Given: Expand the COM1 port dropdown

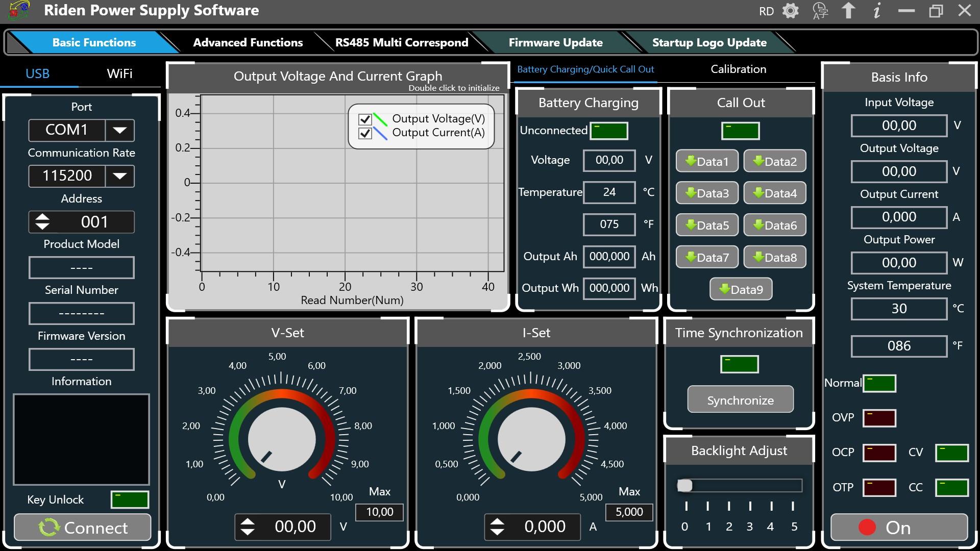Looking at the screenshot, I should (120, 130).
